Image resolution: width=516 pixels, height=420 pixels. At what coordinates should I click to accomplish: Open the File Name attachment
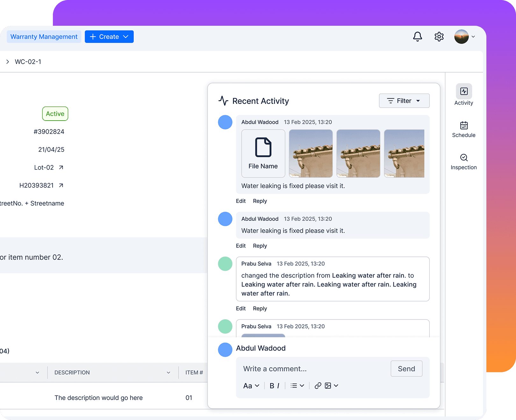(x=263, y=153)
